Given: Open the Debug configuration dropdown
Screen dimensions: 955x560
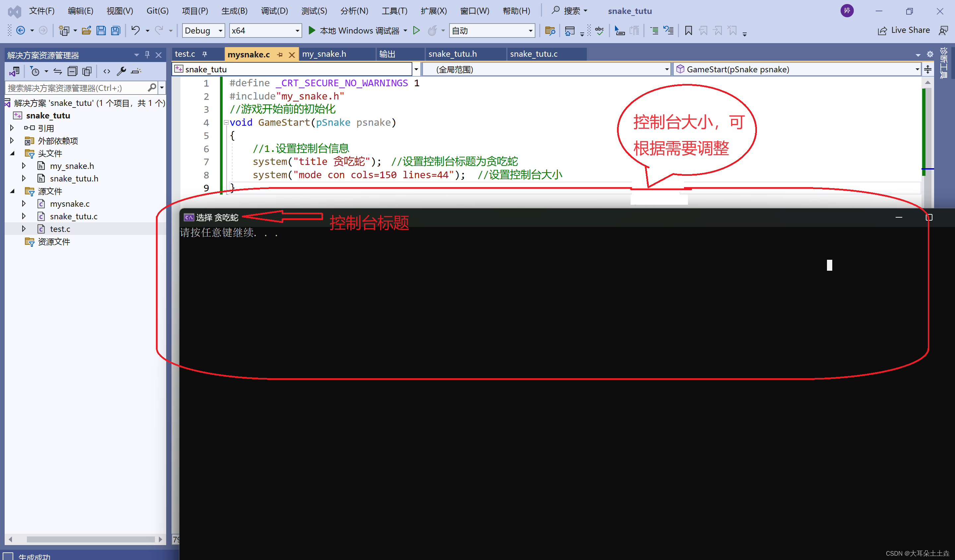Looking at the screenshot, I should 220,31.
